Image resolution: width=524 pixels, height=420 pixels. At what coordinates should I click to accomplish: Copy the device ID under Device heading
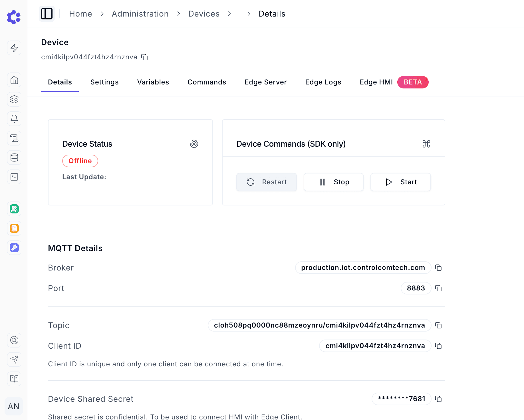(x=145, y=57)
